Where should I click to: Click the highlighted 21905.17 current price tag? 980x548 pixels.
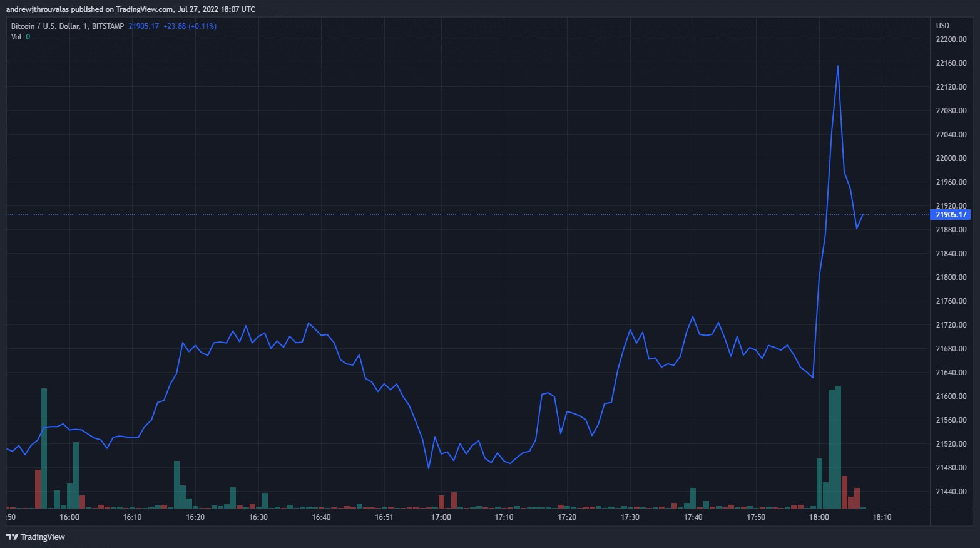point(951,215)
